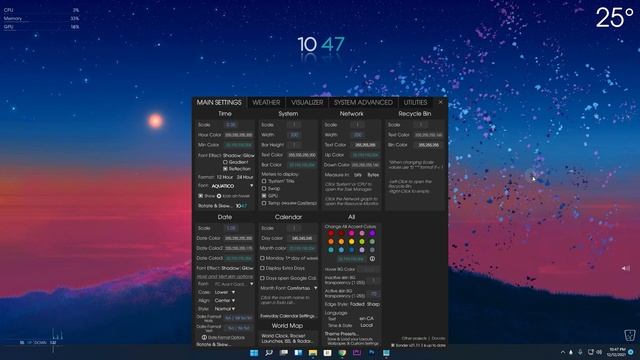The image size is (640, 360).
Task: Enable the System Title meter checkbox
Action: point(264,181)
